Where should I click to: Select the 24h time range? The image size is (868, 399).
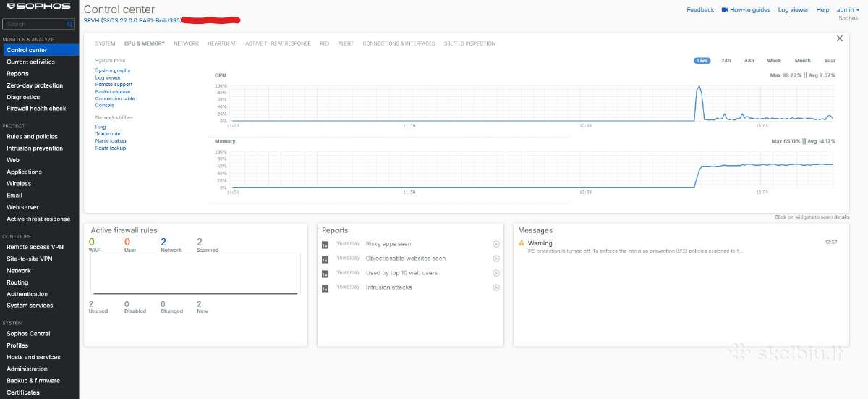(x=726, y=61)
